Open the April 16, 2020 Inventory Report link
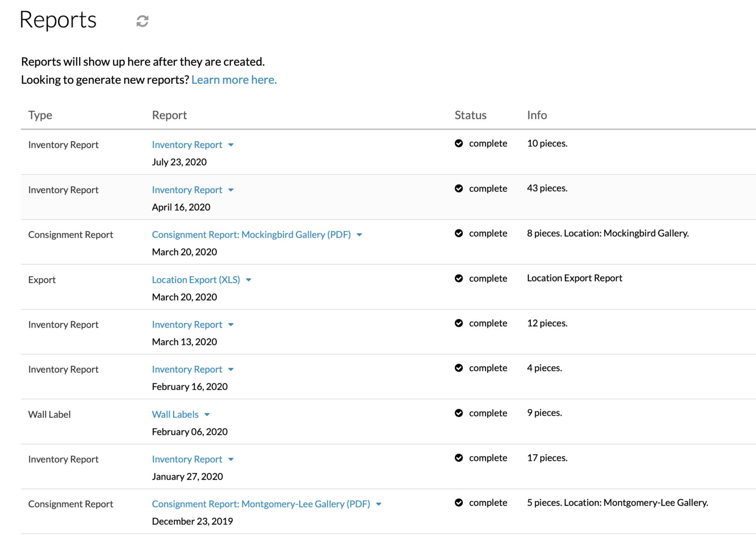The width and height of the screenshot is (756, 538). pos(187,190)
